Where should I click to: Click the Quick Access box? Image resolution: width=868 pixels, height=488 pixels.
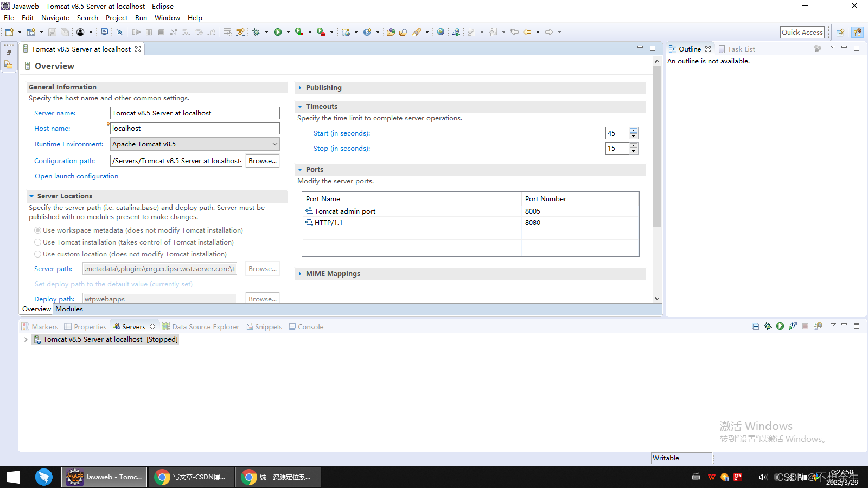pos(802,33)
